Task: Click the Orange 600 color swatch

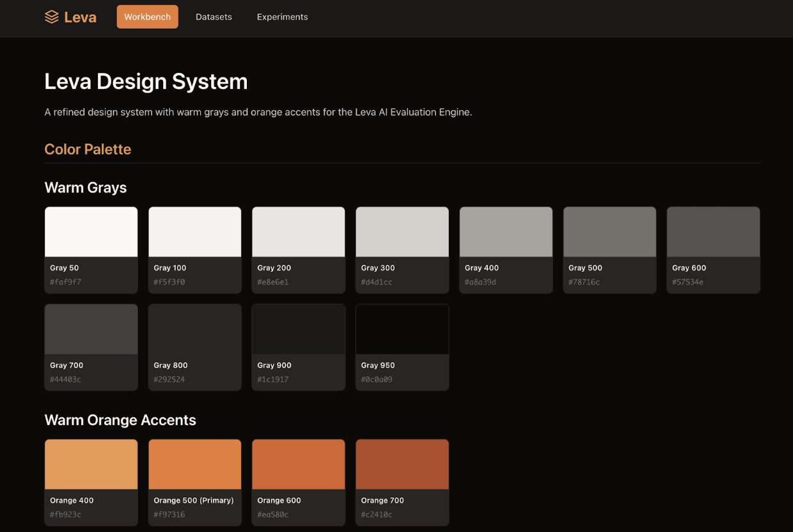Action: (298, 465)
